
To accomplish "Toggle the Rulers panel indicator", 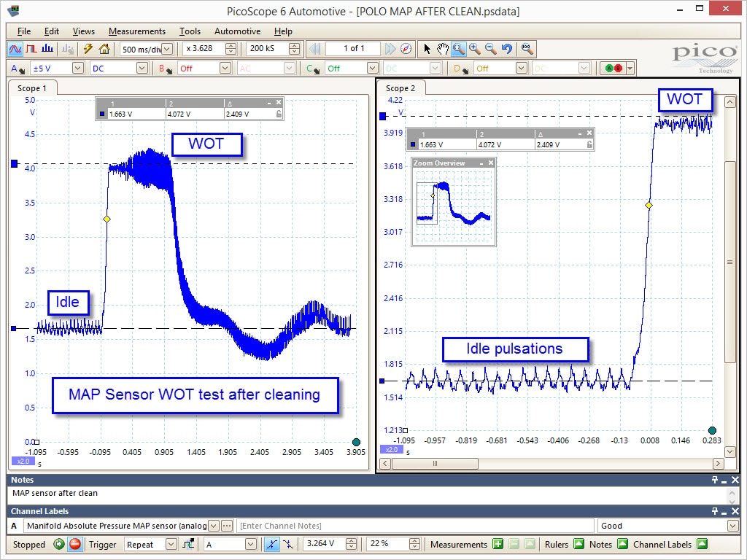I will pyautogui.click(x=578, y=544).
